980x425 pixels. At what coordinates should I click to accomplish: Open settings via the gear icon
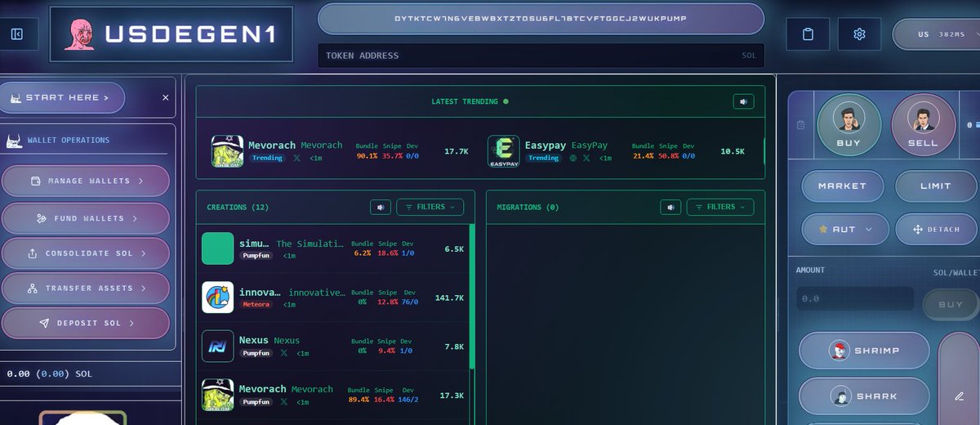tap(859, 34)
